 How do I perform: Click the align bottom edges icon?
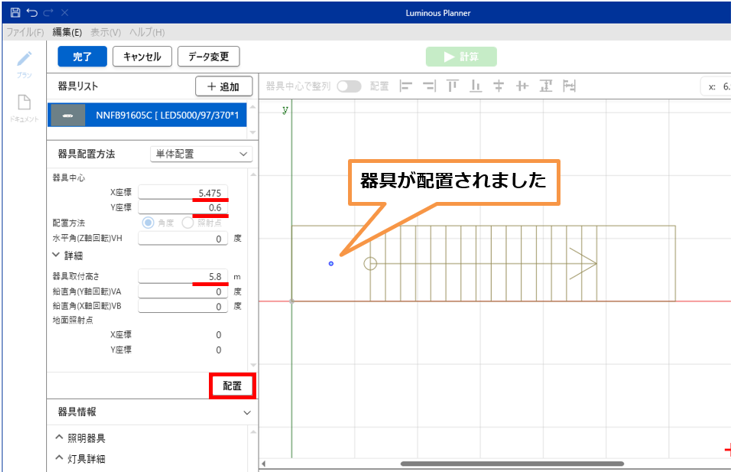pyautogui.click(x=475, y=87)
